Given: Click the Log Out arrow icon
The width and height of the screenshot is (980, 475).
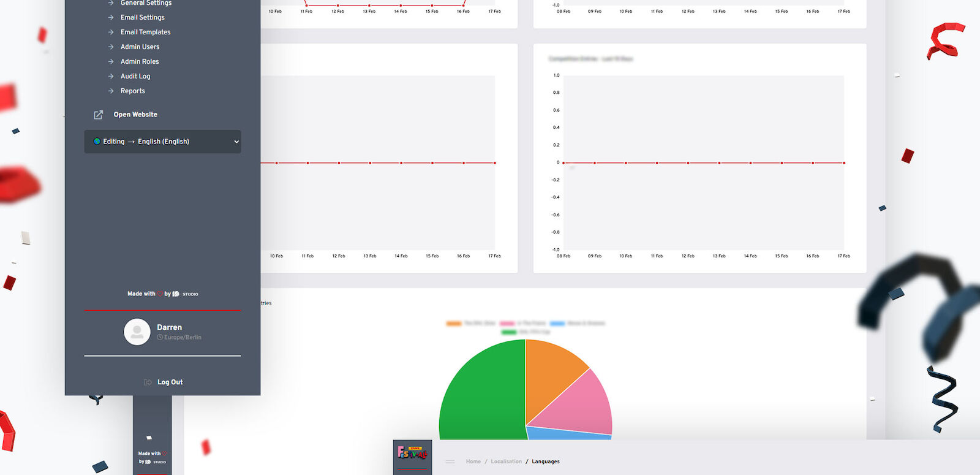Looking at the screenshot, I should click(148, 382).
